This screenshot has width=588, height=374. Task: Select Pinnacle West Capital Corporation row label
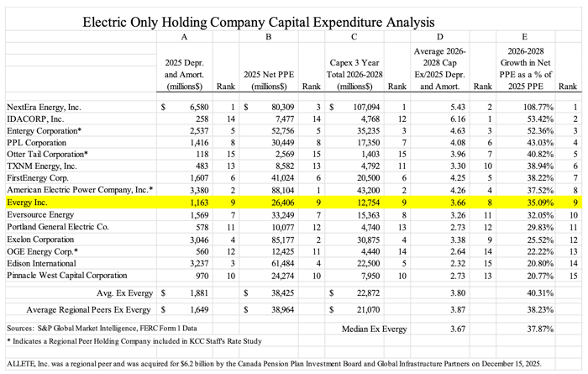66,276
